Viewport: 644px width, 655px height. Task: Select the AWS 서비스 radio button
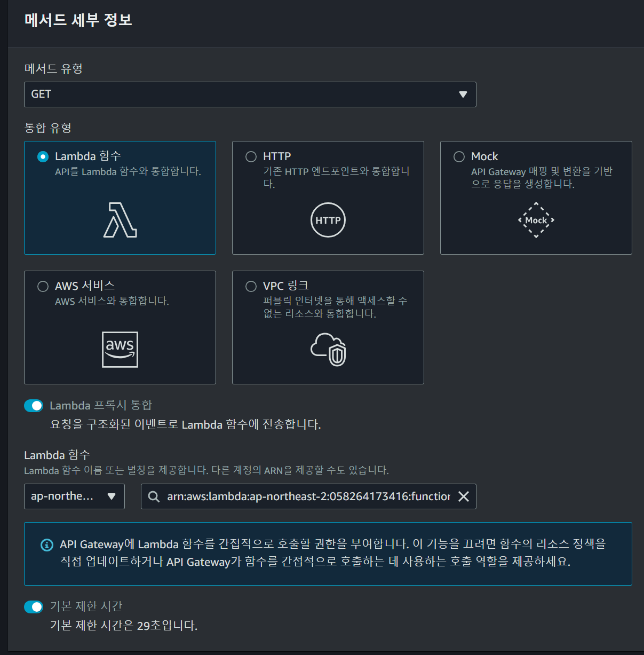(x=43, y=286)
